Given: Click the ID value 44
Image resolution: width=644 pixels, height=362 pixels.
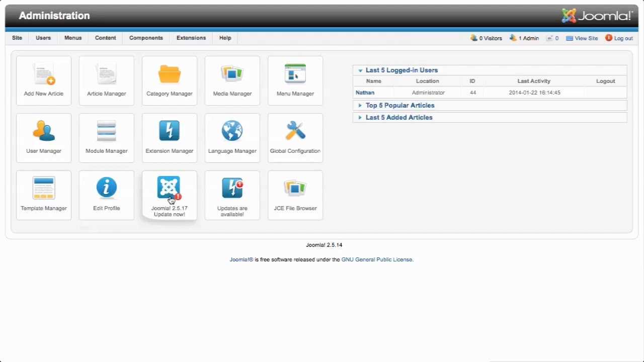Looking at the screenshot, I should pyautogui.click(x=473, y=93).
